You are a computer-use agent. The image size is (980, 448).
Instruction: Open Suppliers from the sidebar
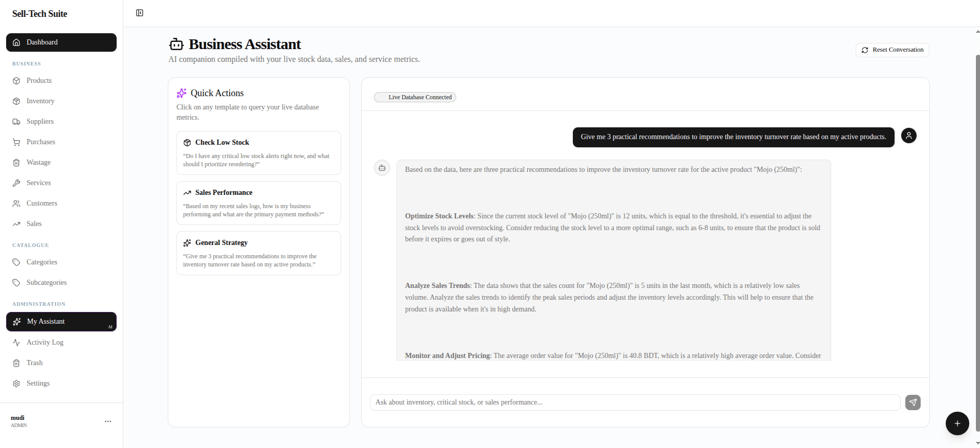tap(61, 122)
